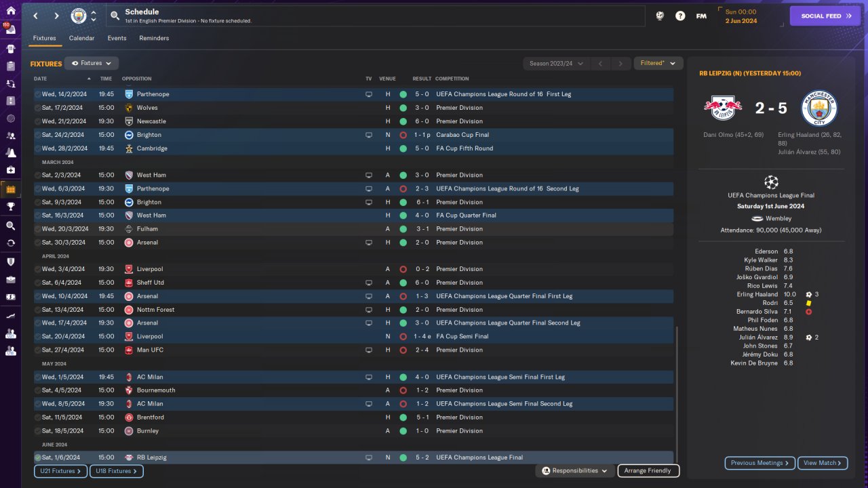Screen dimensions: 868x488
Task: Toggle the circle marker on Newcastle 21/2/2024 row
Action: pyautogui.click(x=37, y=121)
